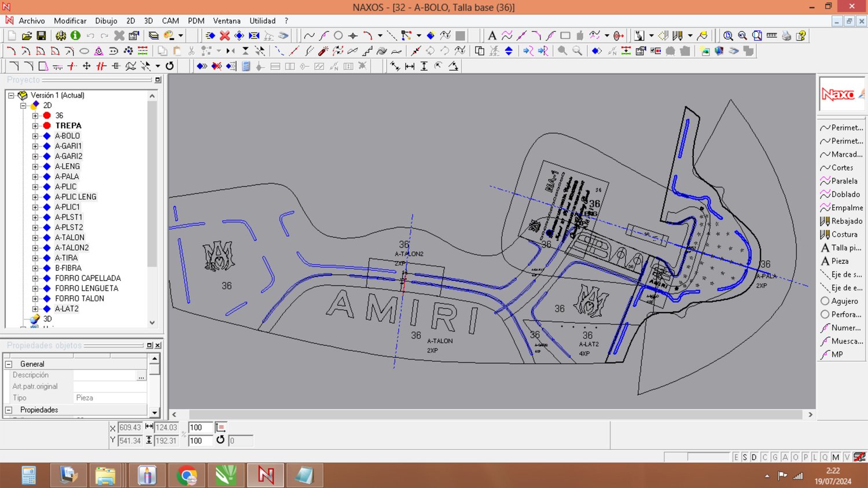
Task: Open the color palette dropdown arrow
Action: pyautogui.click(x=181, y=36)
